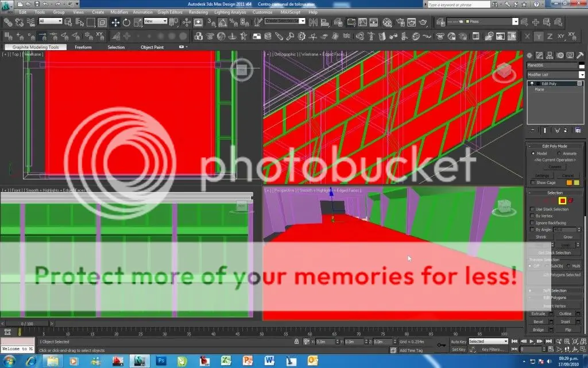Click the Configure Modifier Sets icon

tap(578, 131)
